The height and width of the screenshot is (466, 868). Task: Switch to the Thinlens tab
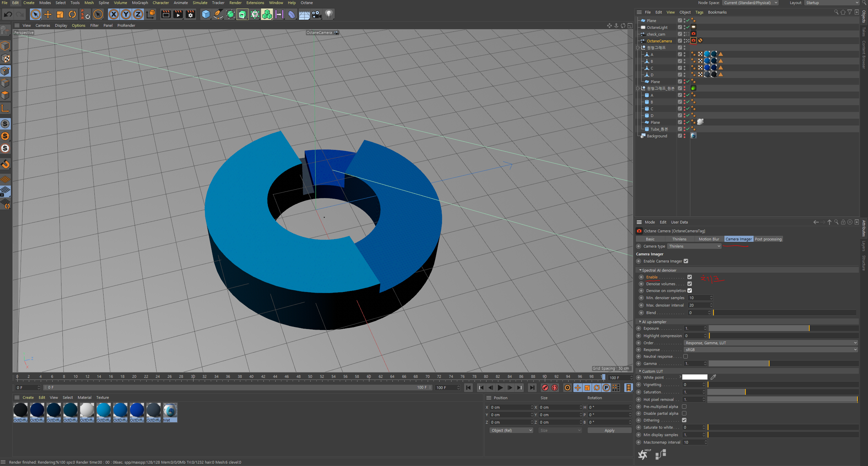pyautogui.click(x=679, y=239)
